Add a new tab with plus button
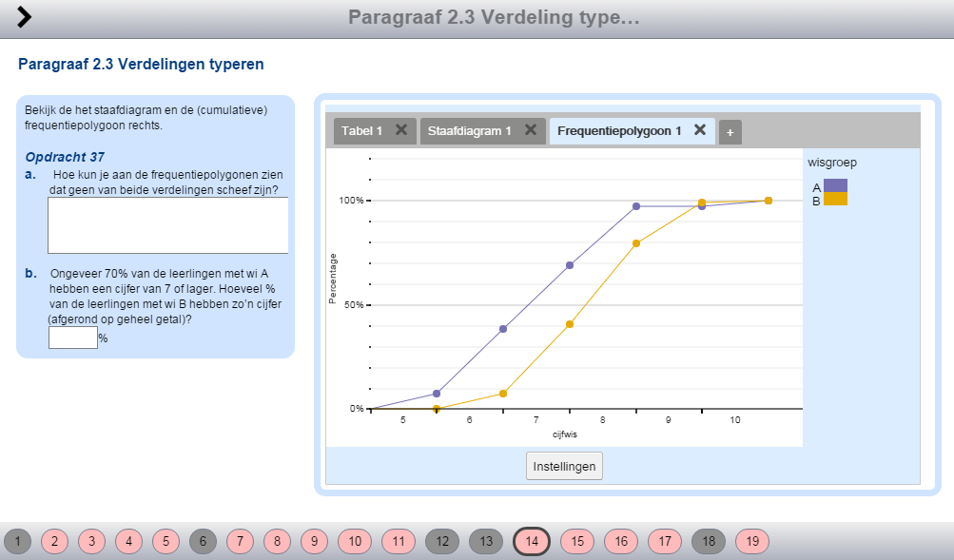The image size is (954, 560). click(730, 133)
